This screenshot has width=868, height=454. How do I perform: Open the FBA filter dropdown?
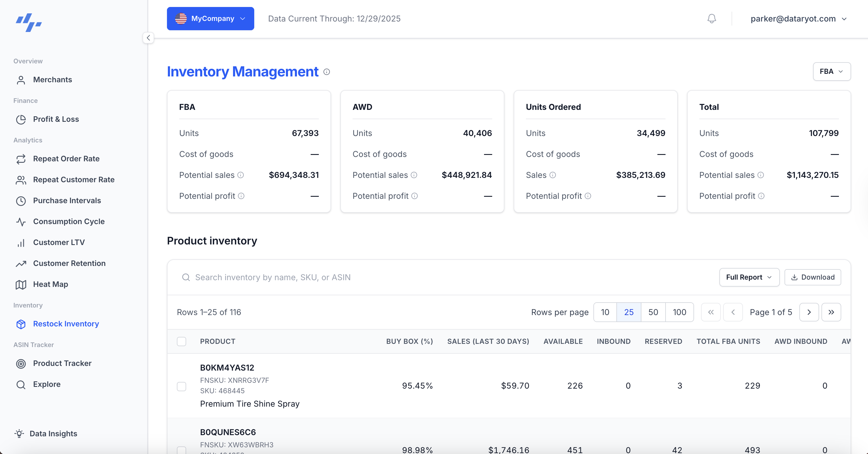[832, 72]
